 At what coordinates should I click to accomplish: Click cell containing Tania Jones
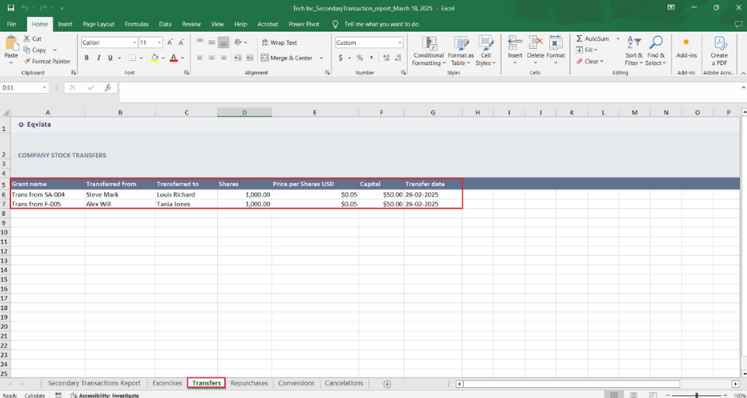tap(186, 204)
